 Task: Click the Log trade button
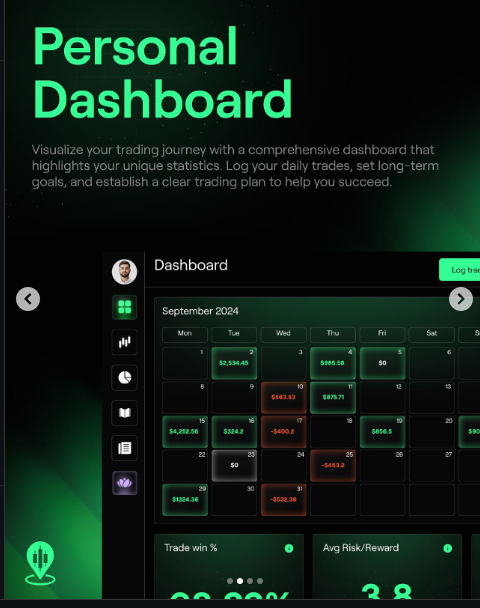(459, 270)
